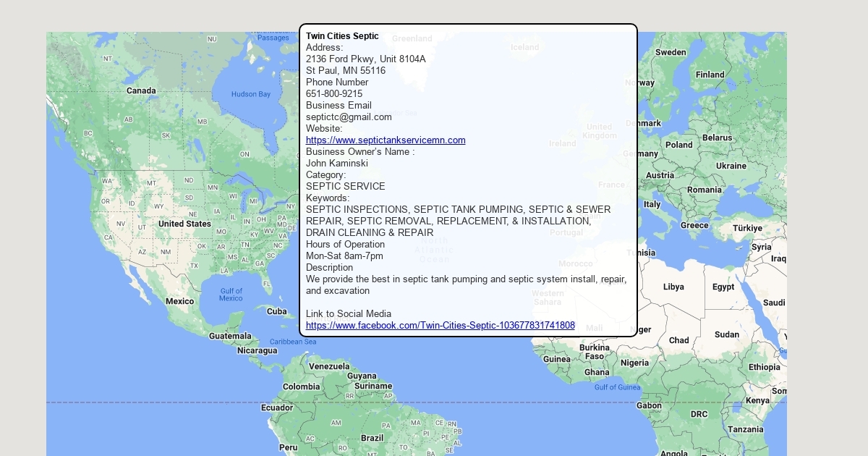Click the Türkiye label on the map
This screenshot has height=456, width=868.
point(747,228)
